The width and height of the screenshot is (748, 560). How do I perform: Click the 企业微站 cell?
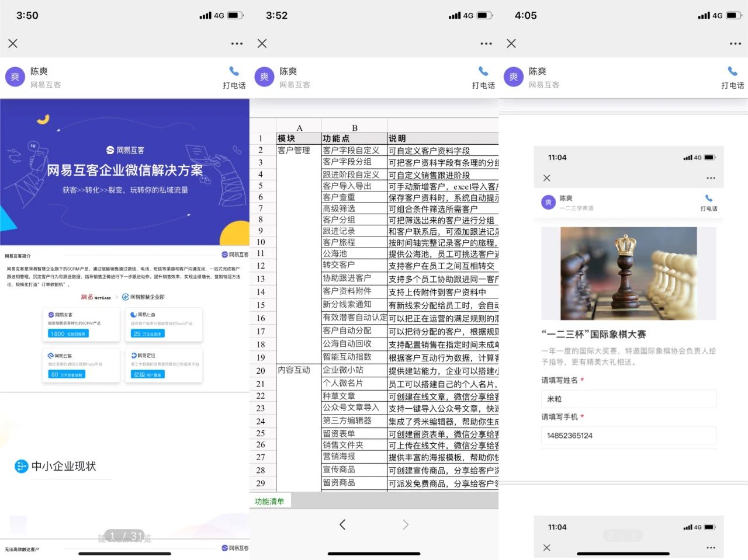click(x=354, y=370)
